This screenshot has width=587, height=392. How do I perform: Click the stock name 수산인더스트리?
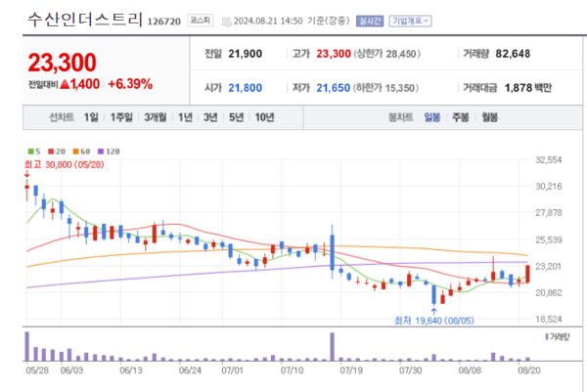85,20
